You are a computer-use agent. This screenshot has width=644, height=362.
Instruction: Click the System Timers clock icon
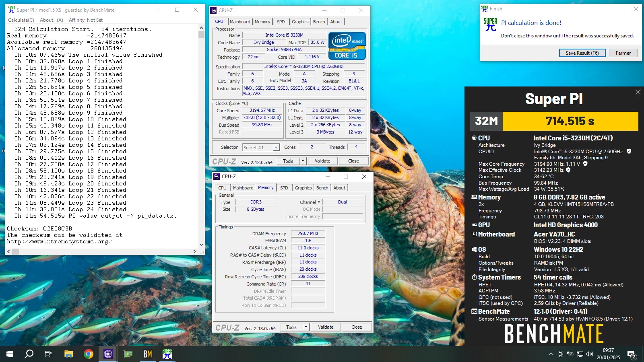pyautogui.click(x=474, y=277)
